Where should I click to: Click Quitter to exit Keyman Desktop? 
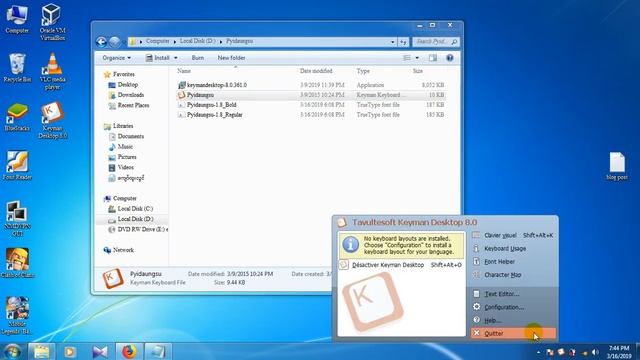point(513,333)
